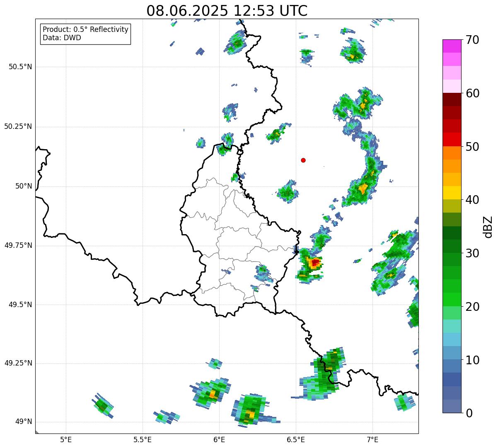Screen dimensions: 498x448
Task: Click the 5.5°E longitude label
Action: [143, 439]
